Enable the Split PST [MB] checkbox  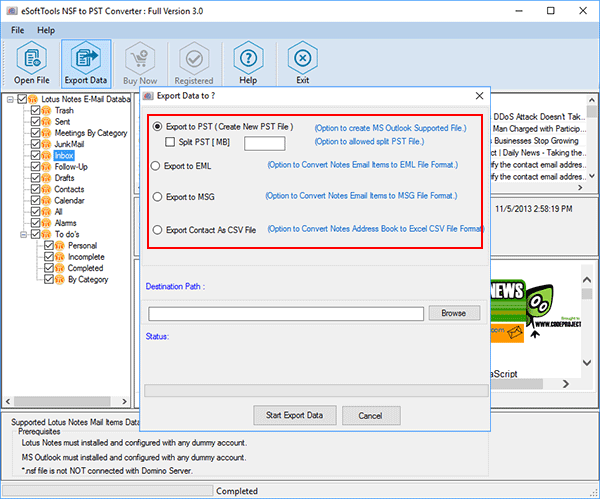[x=170, y=143]
